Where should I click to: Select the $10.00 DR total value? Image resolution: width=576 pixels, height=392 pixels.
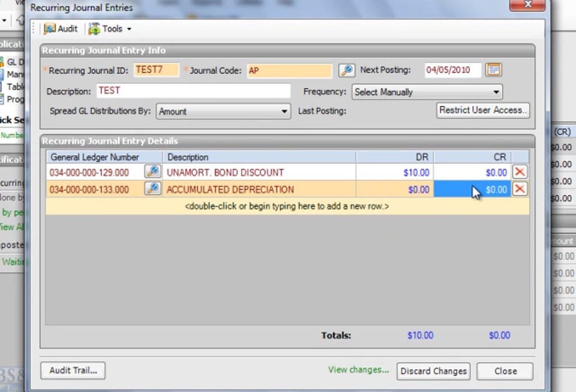click(420, 335)
